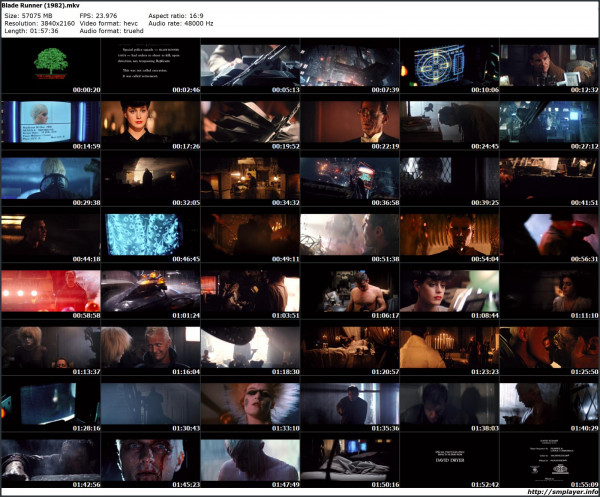The height and width of the screenshot is (497, 600).
Task: Select the frame stamped 01:35:36
Action: click(350, 404)
